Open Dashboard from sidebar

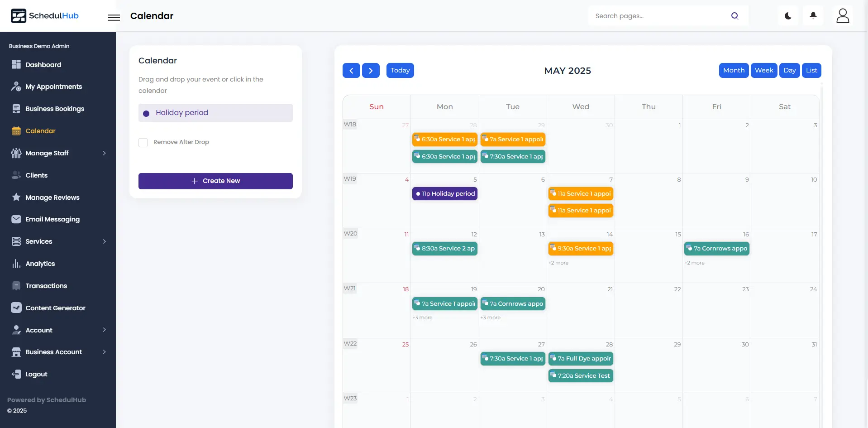click(43, 65)
